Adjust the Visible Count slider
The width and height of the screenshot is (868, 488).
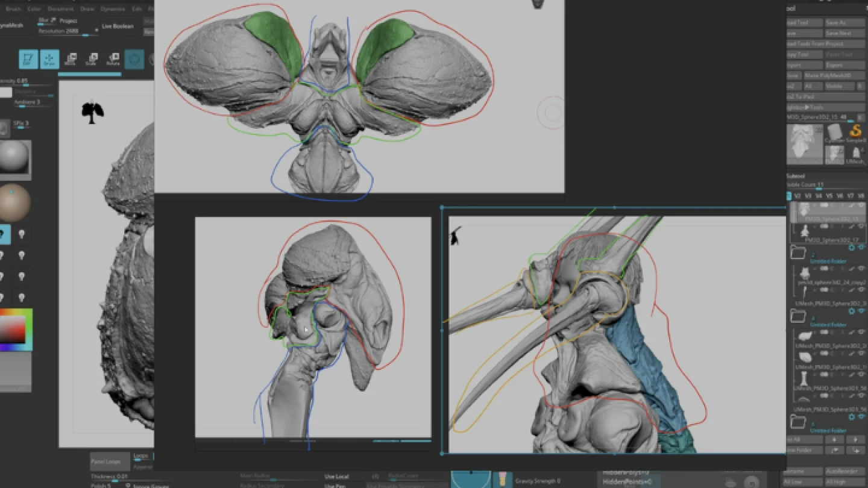pos(825,186)
